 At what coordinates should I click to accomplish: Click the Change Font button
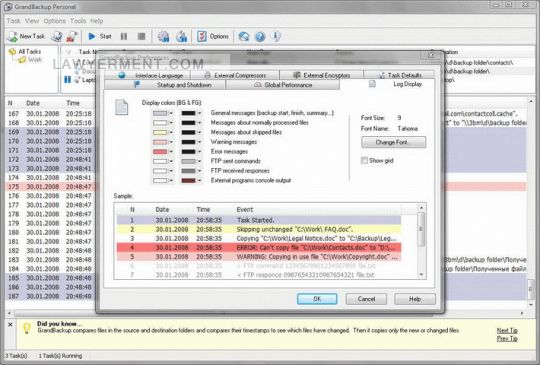pos(393,142)
